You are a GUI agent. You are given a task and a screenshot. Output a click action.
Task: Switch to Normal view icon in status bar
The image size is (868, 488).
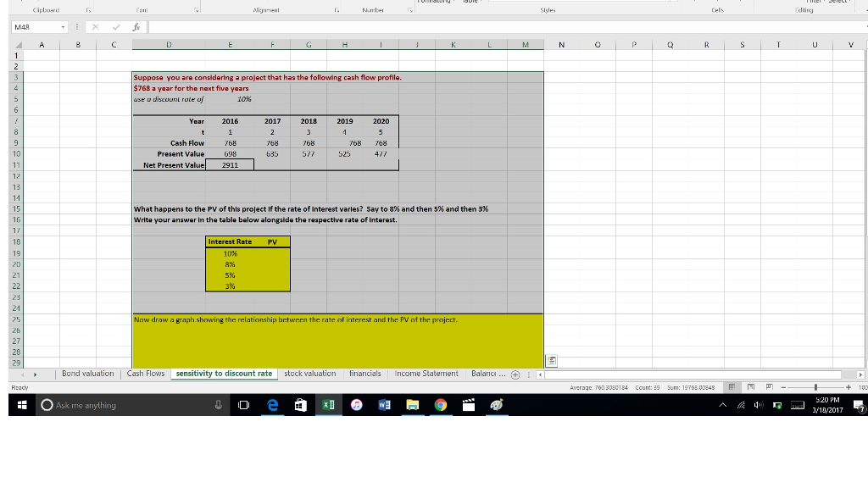(x=732, y=387)
